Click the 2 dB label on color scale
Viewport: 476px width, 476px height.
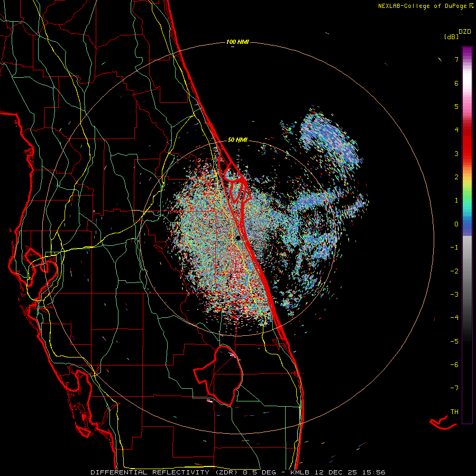tap(456, 177)
